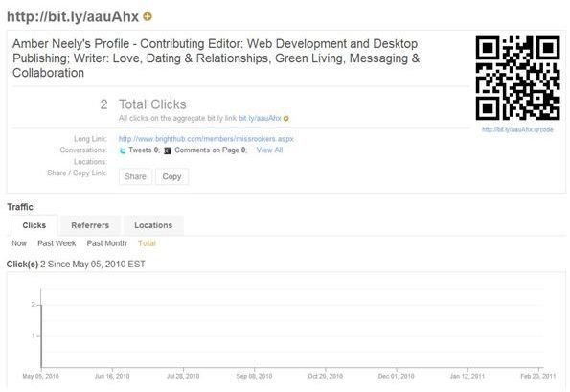Click View All conversations
The width and height of the screenshot is (570, 392).
tap(269, 150)
